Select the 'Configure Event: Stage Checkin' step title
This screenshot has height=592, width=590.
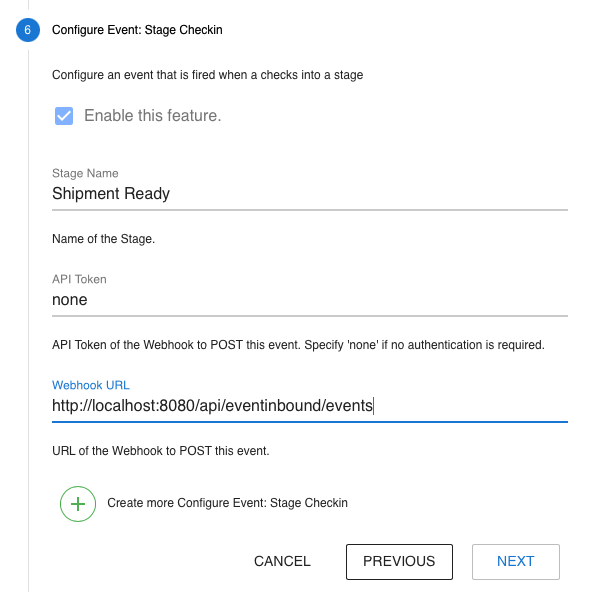[x=137, y=30]
